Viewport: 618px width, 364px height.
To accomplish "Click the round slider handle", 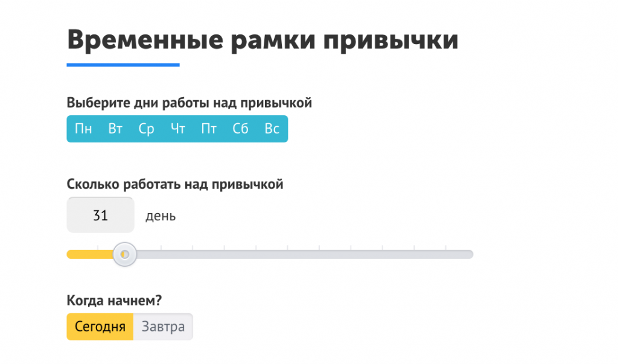I will pyautogui.click(x=125, y=255).
